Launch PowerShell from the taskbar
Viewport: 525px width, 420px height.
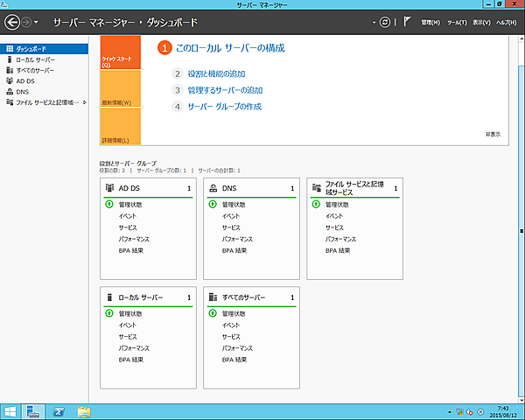tap(59, 412)
